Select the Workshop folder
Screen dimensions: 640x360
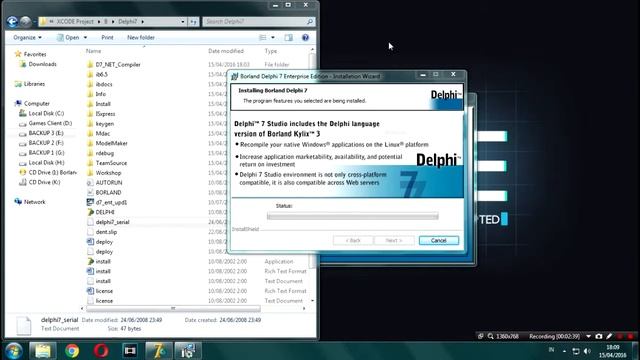tap(104, 173)
